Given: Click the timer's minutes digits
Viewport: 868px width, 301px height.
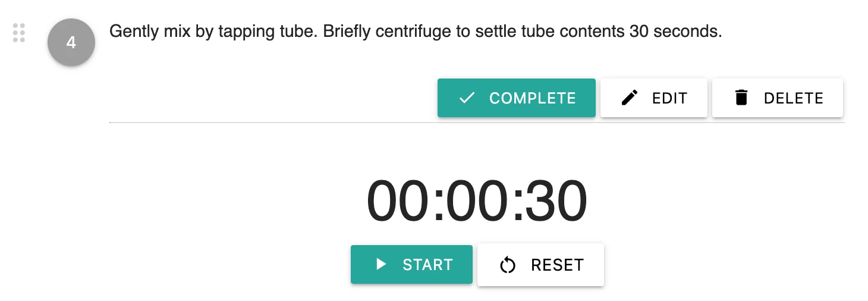Looking at the screenshot, I should pyautogui.click(x=476, y=201).
